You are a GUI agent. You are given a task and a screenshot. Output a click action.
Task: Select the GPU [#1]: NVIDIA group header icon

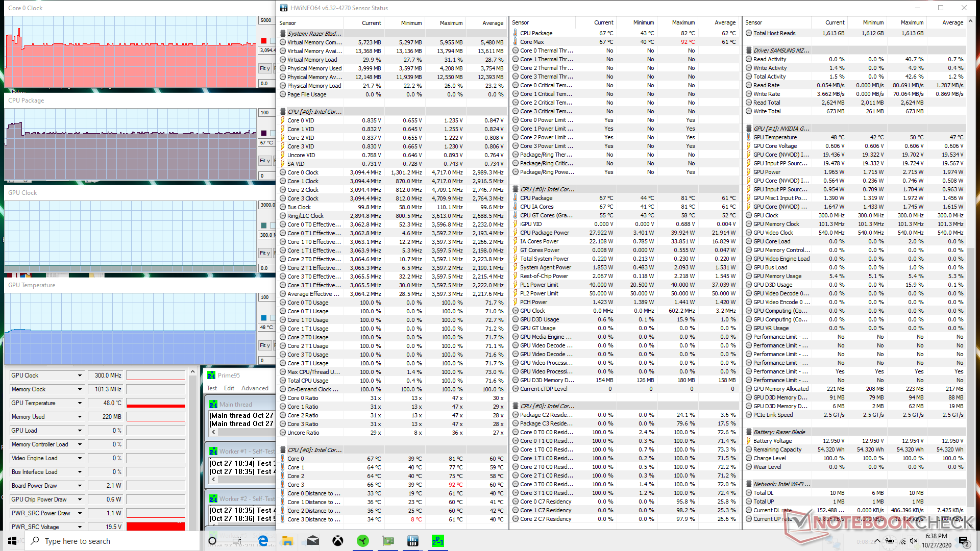749,129
